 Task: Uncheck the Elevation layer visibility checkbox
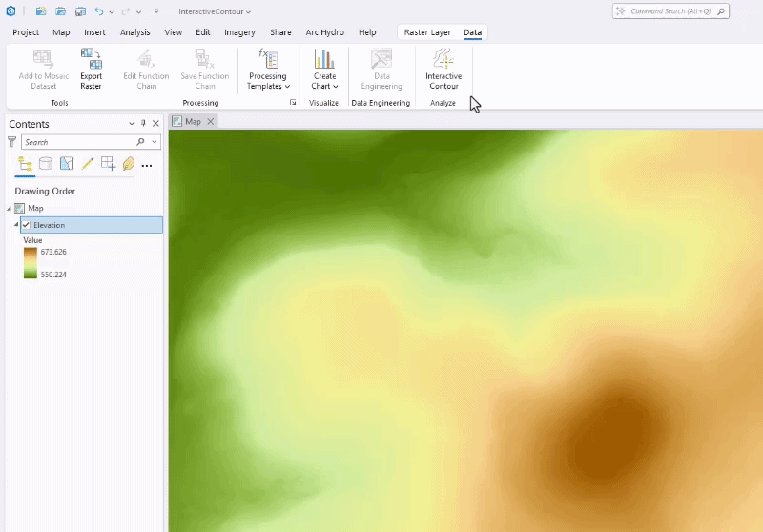pos(26,225)
